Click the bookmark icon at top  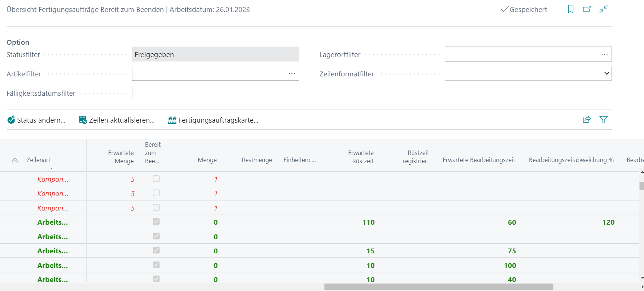[x=571, y=9]
